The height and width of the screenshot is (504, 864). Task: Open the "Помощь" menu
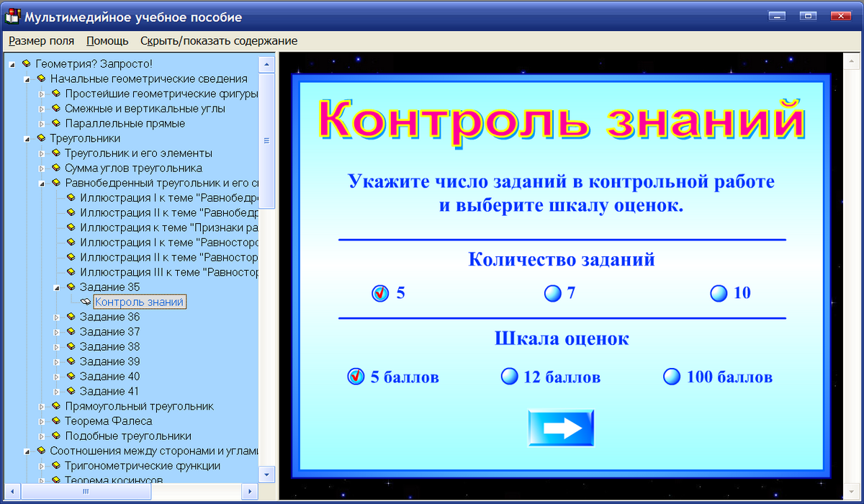(106, 41)
